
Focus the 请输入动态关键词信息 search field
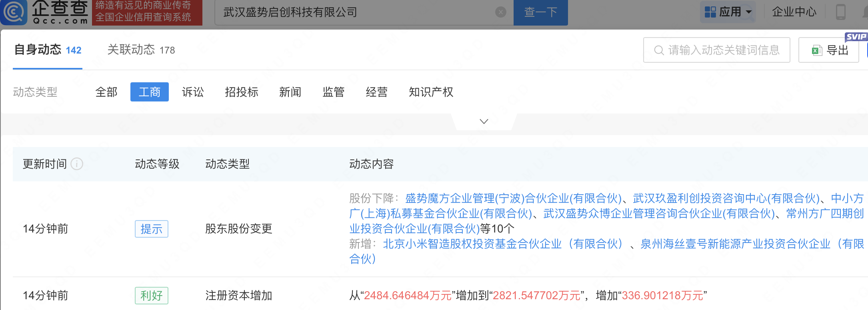(716, 50)
